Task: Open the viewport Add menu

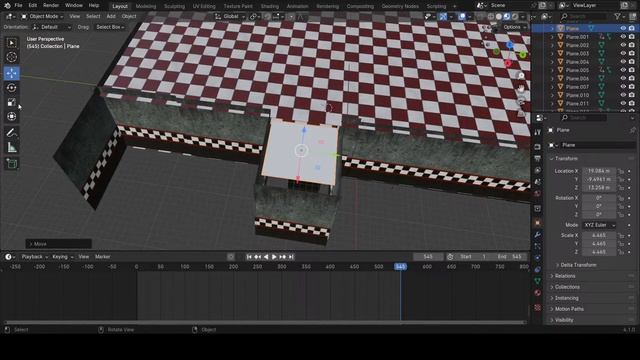Action: point(111,16)
